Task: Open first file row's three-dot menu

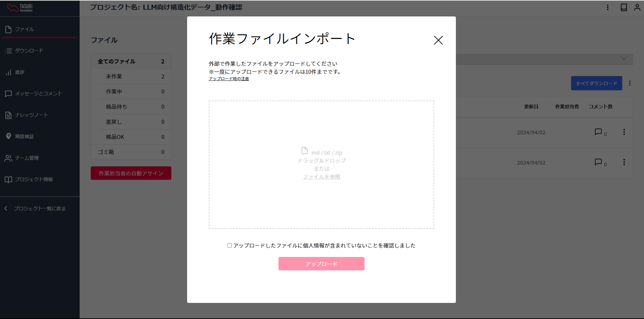Action: tap(624, 132)
